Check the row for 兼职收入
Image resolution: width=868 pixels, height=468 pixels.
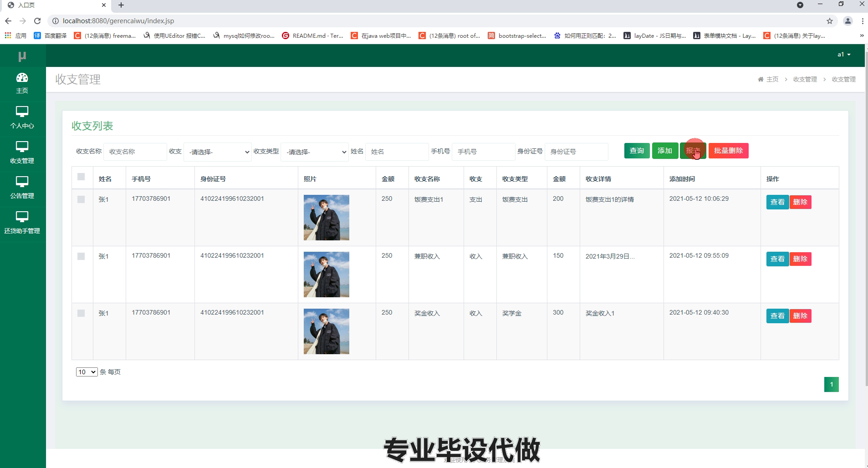point(81,256)
